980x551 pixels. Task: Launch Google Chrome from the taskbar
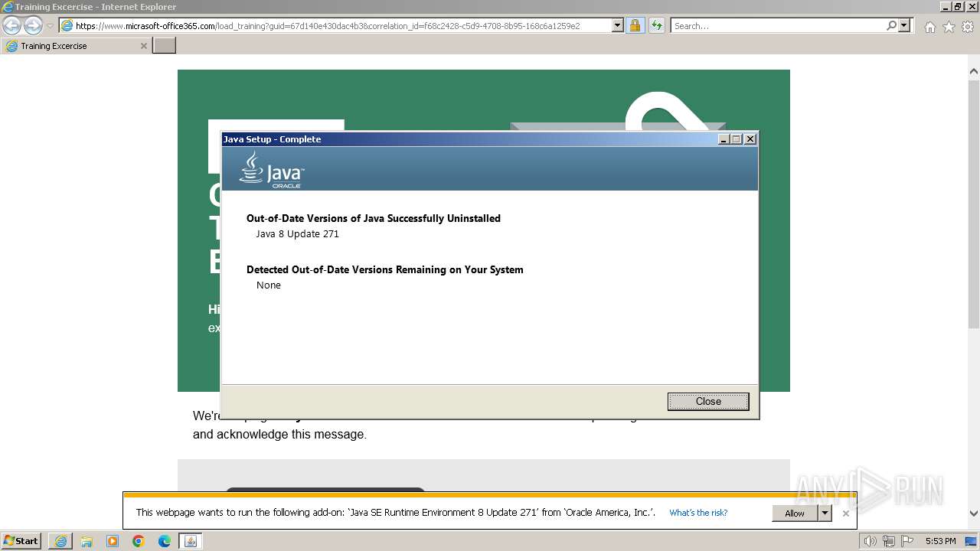tap(139, 541)
